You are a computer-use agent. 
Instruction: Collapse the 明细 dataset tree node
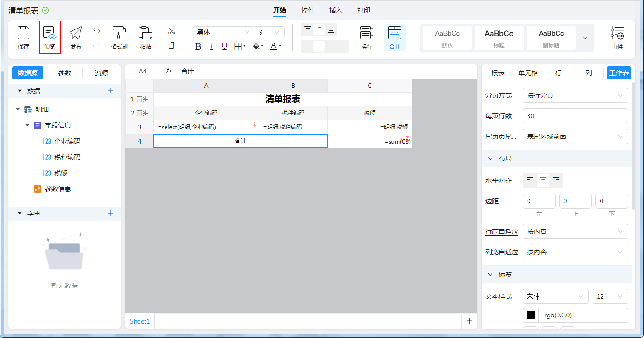(18, 109)
